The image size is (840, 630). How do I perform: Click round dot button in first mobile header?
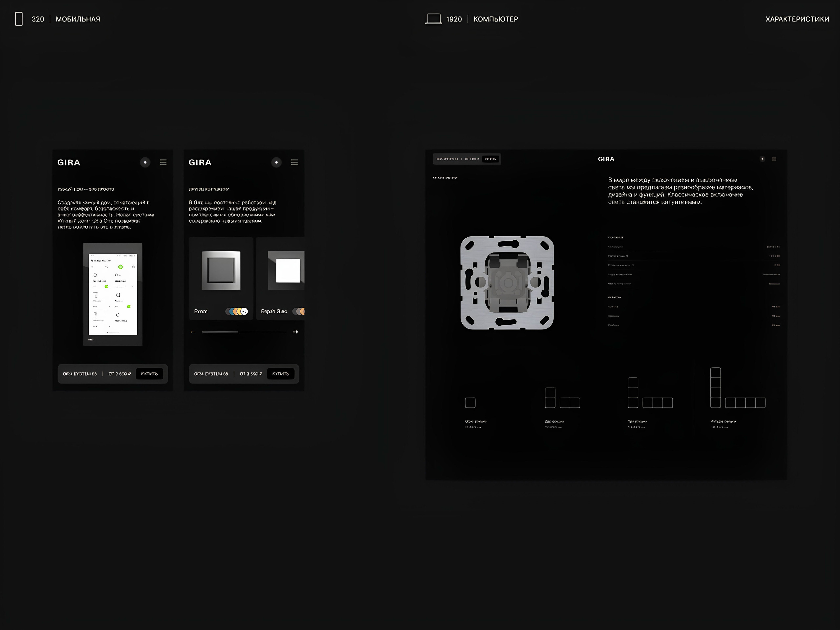145,162
